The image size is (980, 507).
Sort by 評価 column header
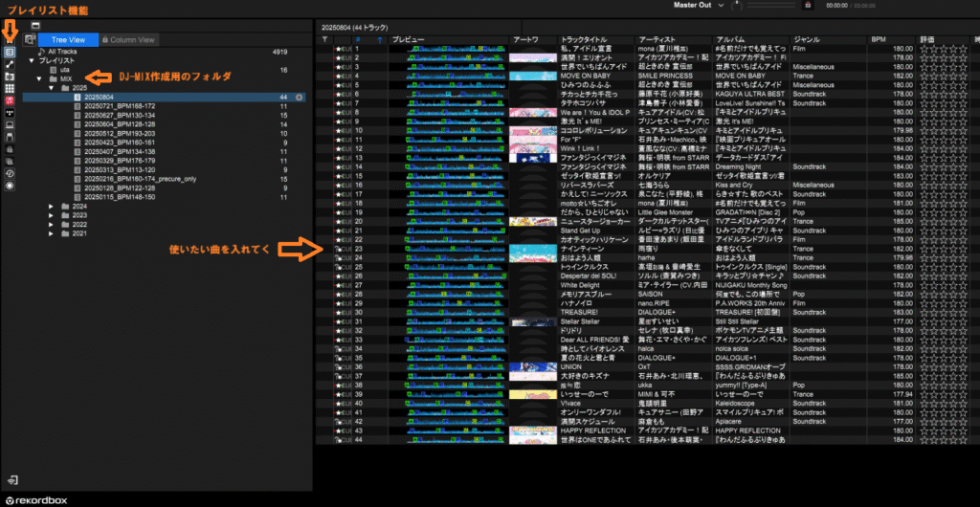945,40
